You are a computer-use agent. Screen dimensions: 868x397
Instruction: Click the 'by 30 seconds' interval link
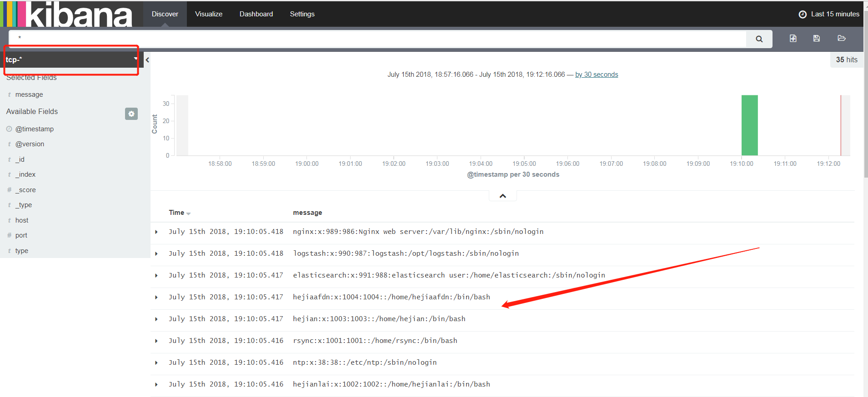(x=597, y=74)
